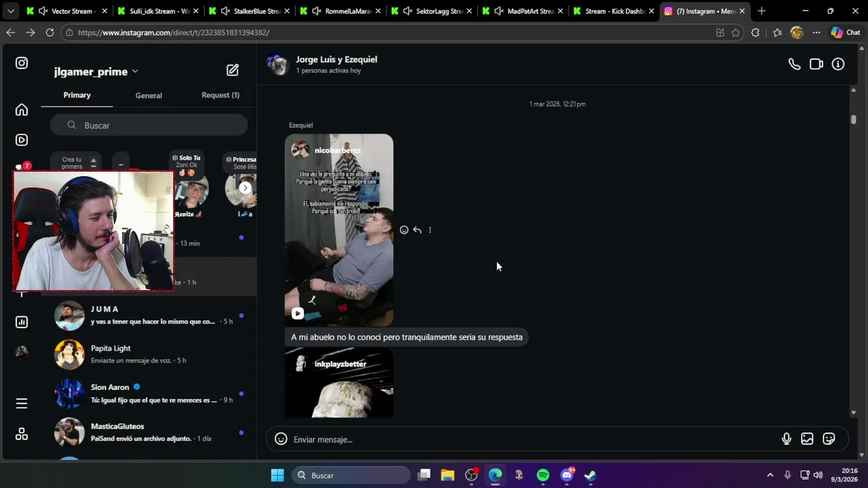This screenshot has width=868, height=488.
Task: Reload the page in the browser
Action: pyautogui.click(x=50, y=33)
